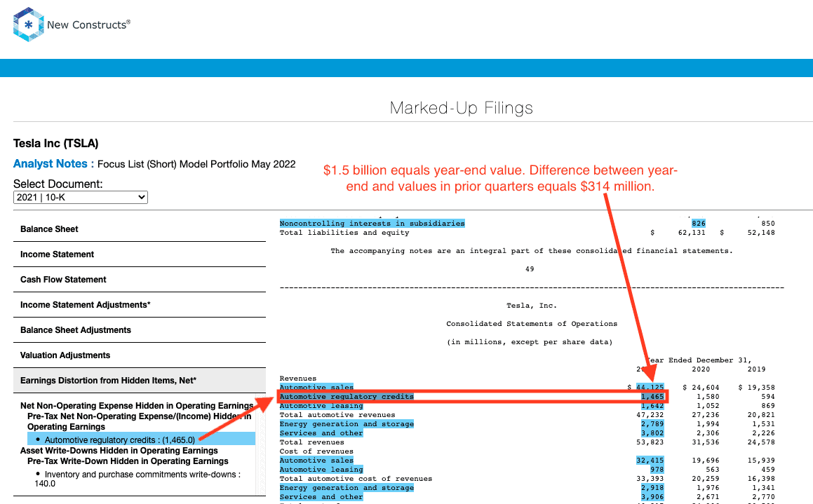Click the 2020 total revenues value 31,536
The height and width of the screenshot is (504, 813).
706,442
